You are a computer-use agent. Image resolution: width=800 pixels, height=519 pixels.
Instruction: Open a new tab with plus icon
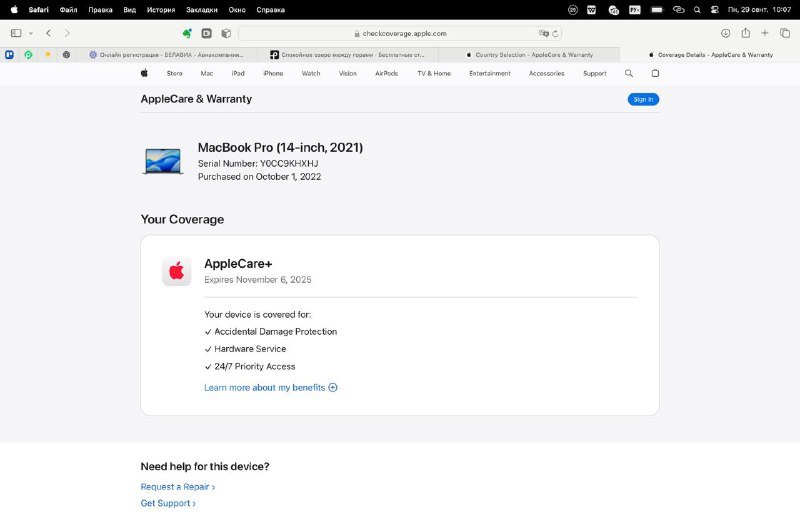pos(765,33)
